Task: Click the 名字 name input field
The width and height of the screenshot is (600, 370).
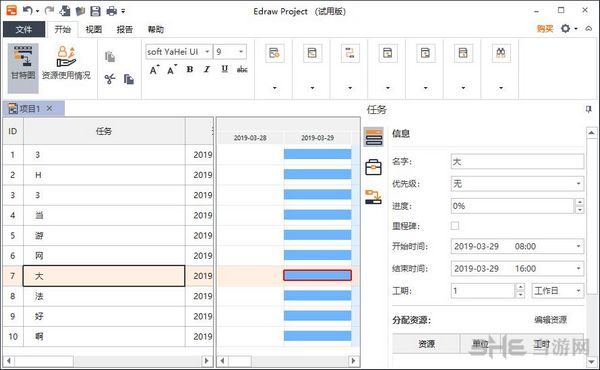Action: click(517, 162)
